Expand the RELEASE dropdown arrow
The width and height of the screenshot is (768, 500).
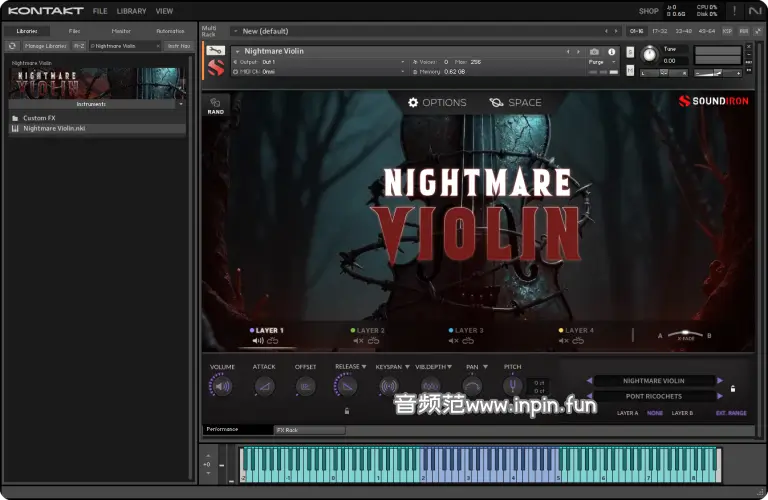click(366, 367)
